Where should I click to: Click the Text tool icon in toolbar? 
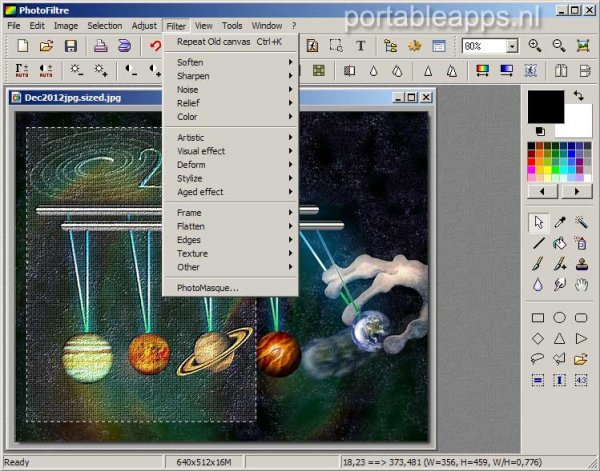[x=360, y=46]
